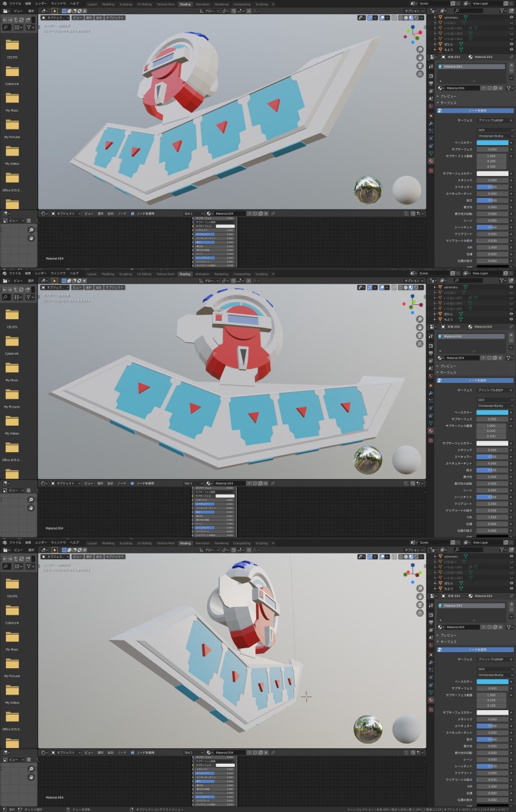Open the Render properties tab icon in top screenshot

[430, 75]
